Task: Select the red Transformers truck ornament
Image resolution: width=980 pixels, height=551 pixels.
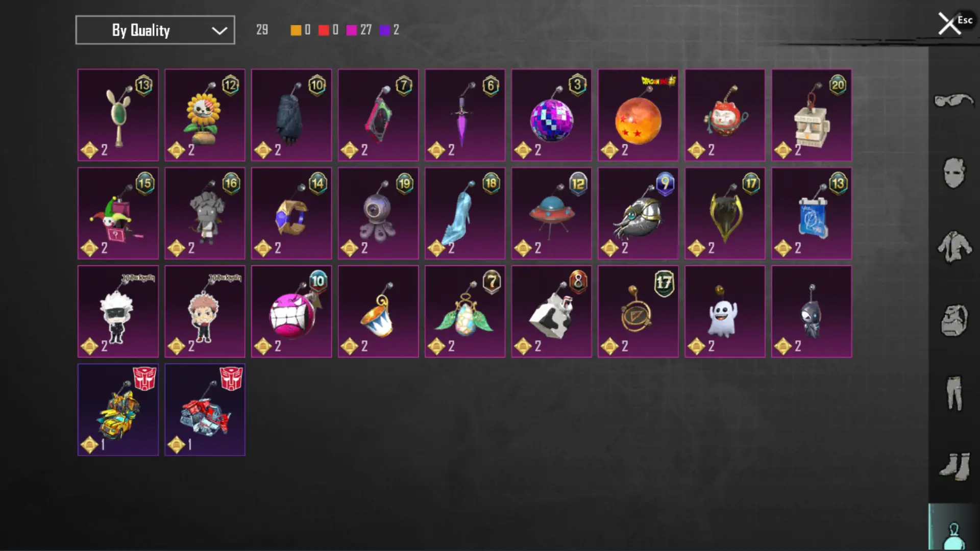Action: point(205,410)
